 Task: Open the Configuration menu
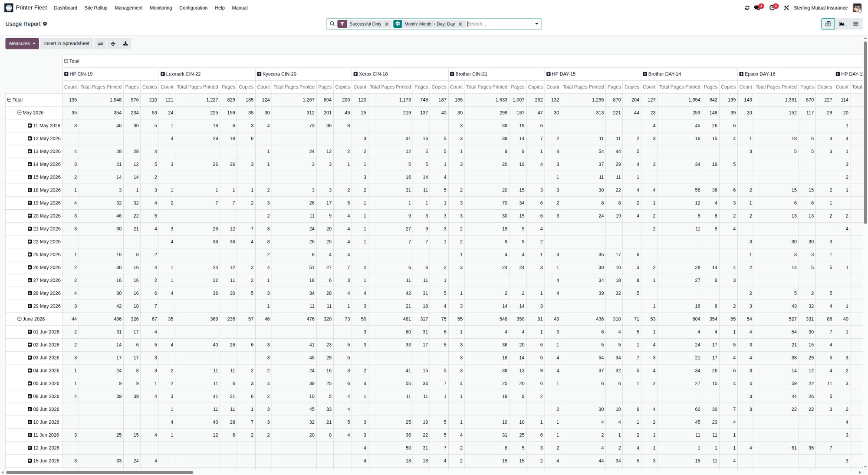point(194,8)
